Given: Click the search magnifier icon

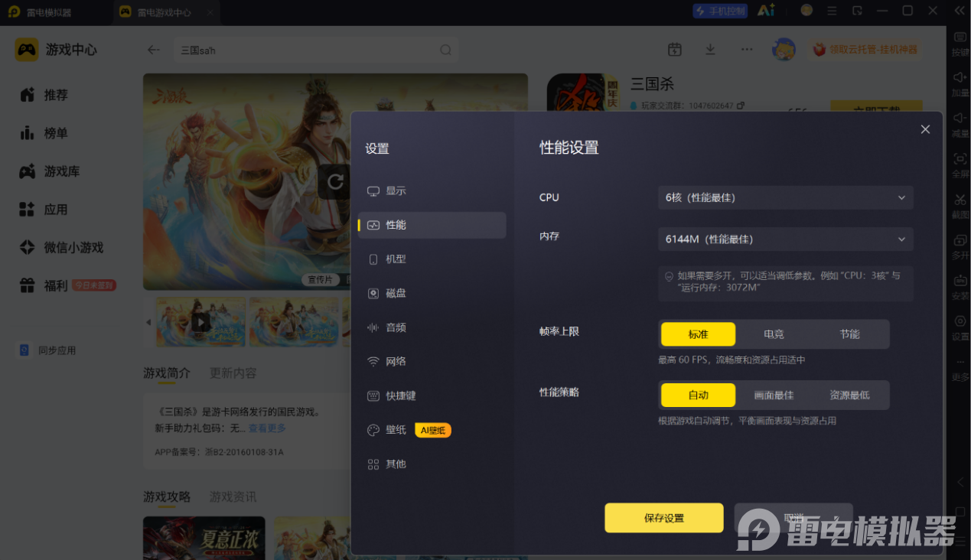Looking at the screenshot, I should click(x=445, y=50).
